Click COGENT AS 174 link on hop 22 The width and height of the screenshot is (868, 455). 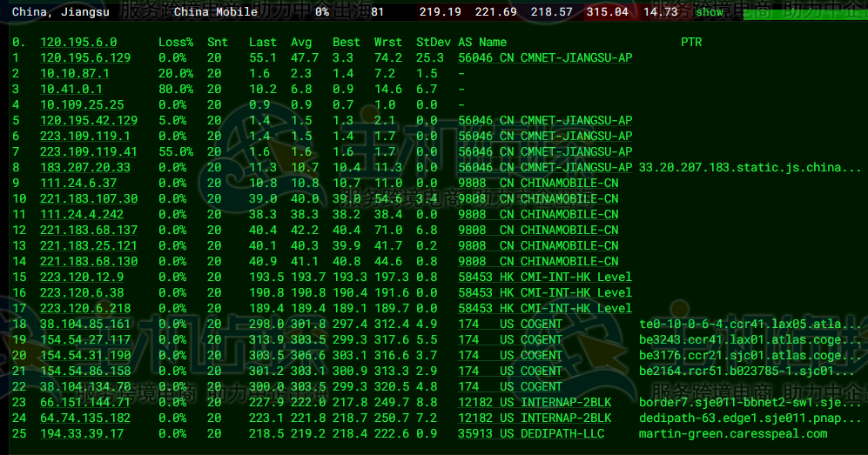click(510, 386)
